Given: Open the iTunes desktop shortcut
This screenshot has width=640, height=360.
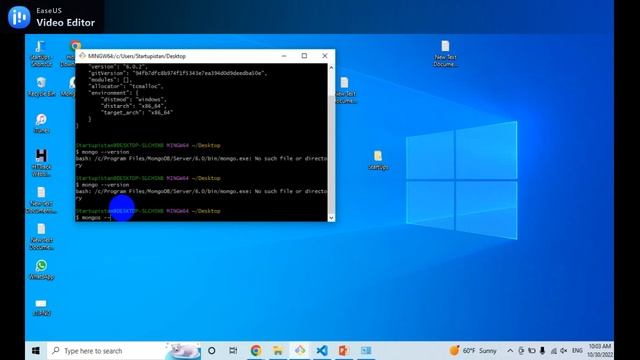Looking at the screenshot, I should (x=41, y=123).
